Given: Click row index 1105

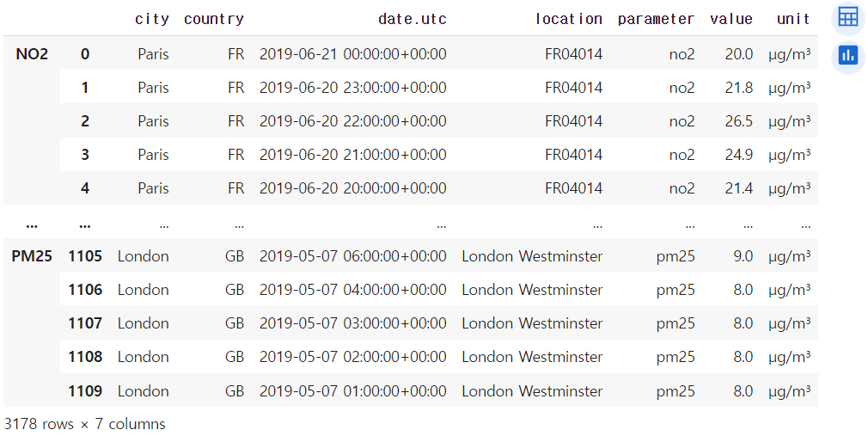Looking at the screenshot, I should point(85,256).
